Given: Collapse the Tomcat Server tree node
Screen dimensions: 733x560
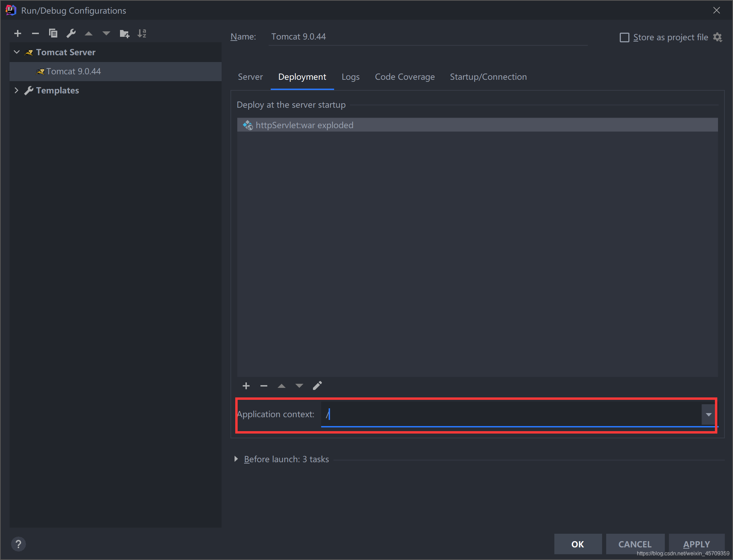Looking at the screenshot, I should (16, 52).
